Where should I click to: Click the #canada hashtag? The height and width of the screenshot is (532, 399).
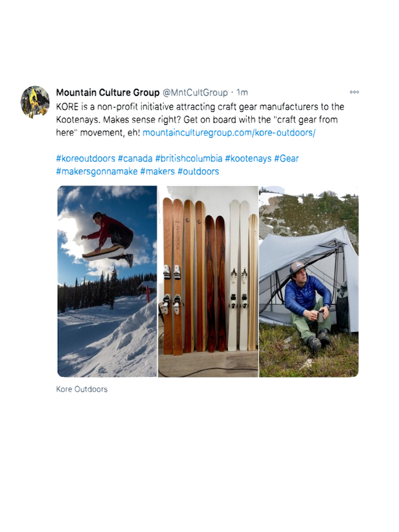tap(135, 158)
